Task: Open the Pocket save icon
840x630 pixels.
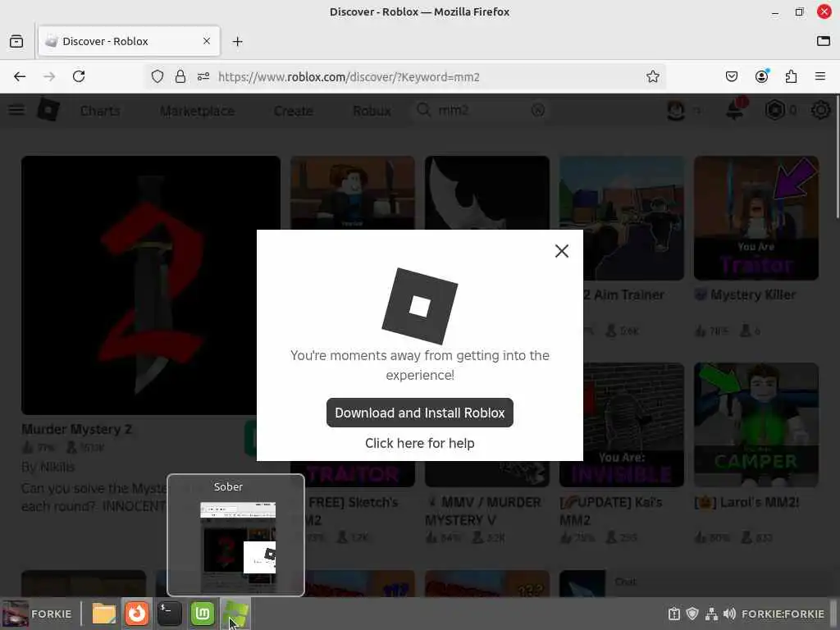Action: [x=731, y=76]
